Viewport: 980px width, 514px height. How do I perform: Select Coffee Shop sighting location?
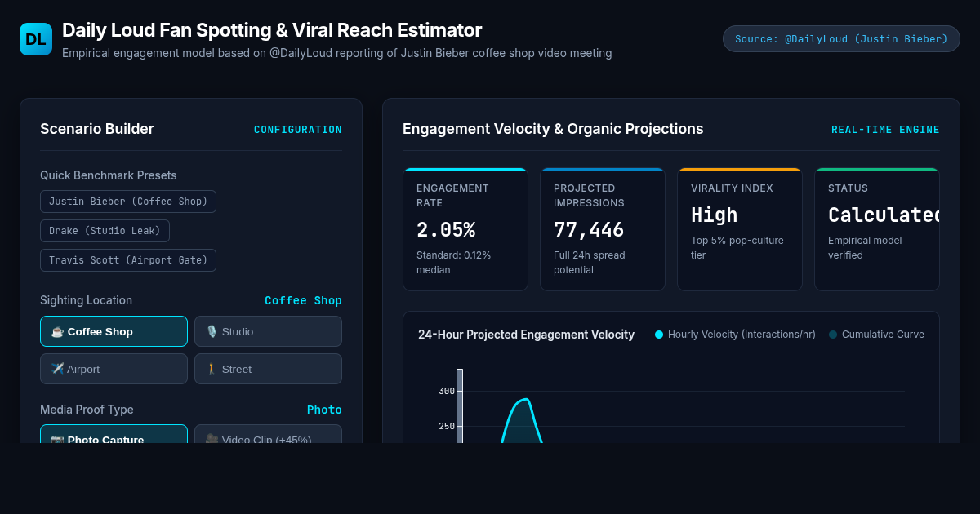(114, 331)
